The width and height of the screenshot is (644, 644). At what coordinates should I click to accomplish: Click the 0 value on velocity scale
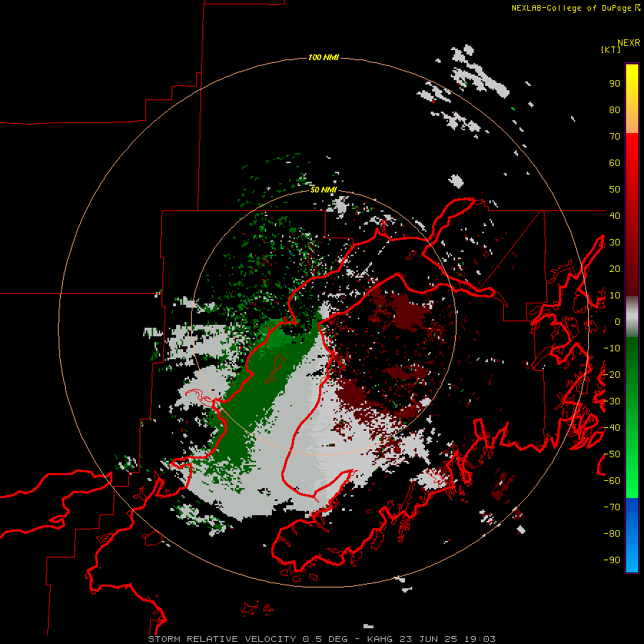tap(618, 321)
